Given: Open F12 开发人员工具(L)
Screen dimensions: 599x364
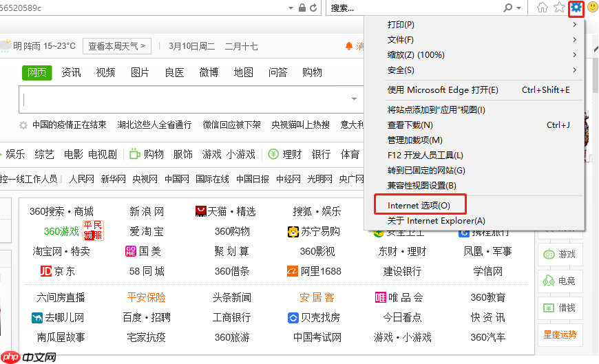Looking at the screenshot, I should [475, 156].
